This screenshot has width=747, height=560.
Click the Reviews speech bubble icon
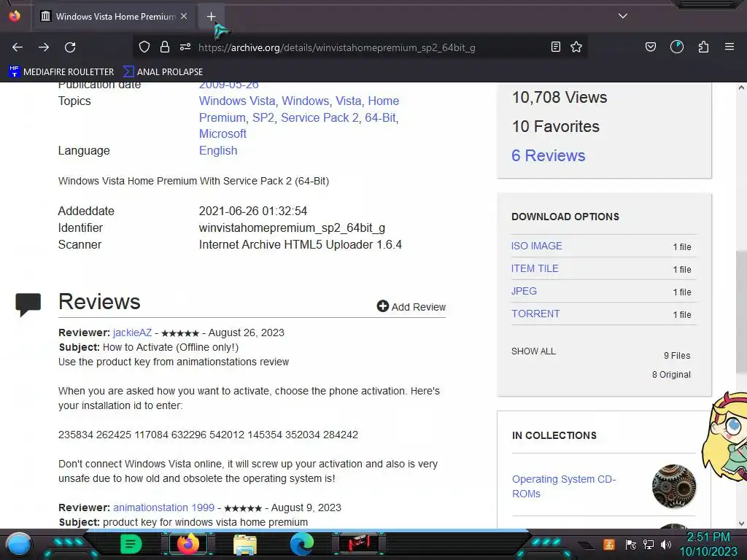(28, 306)
